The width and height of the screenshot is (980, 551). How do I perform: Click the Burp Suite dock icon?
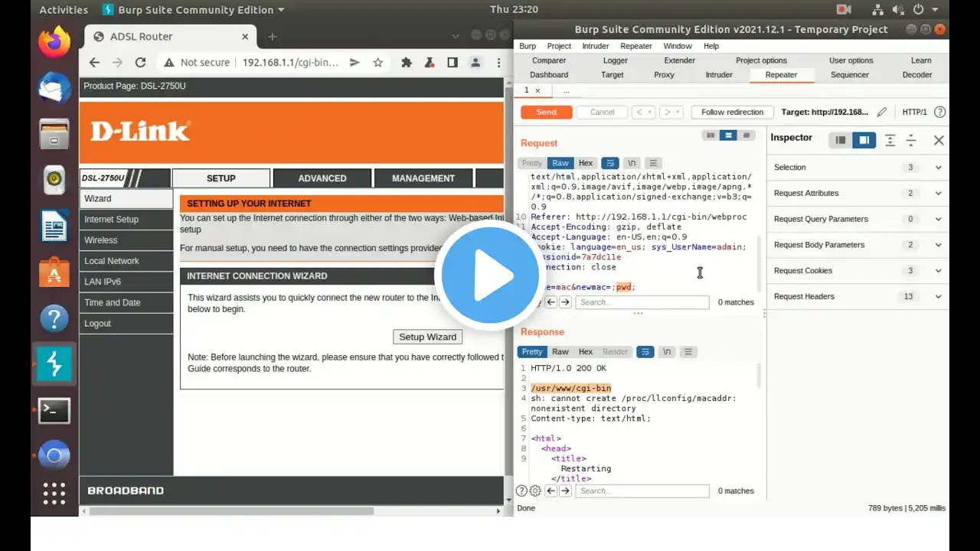click(x=54, y=364)
